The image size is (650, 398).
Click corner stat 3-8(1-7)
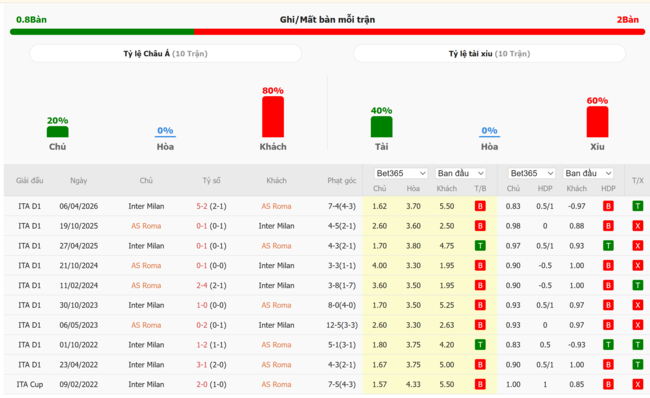click(342, 285)
